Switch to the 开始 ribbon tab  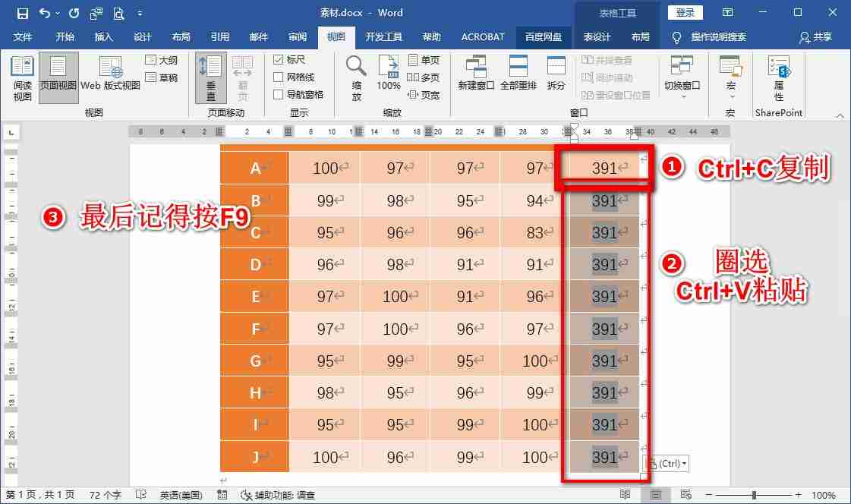click(x=65, y=37)
